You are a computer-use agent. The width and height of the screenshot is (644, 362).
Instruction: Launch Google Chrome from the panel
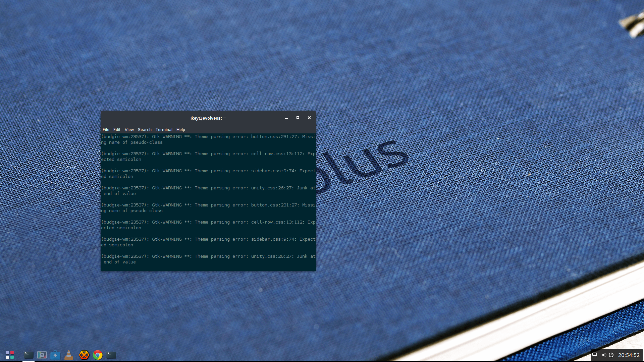[98, 355]
